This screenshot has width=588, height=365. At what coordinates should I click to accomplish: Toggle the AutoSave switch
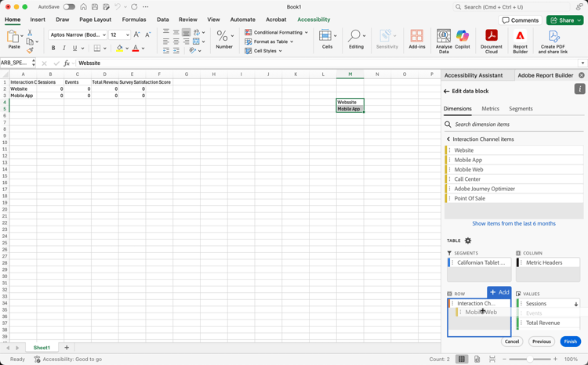pos(69,7)
